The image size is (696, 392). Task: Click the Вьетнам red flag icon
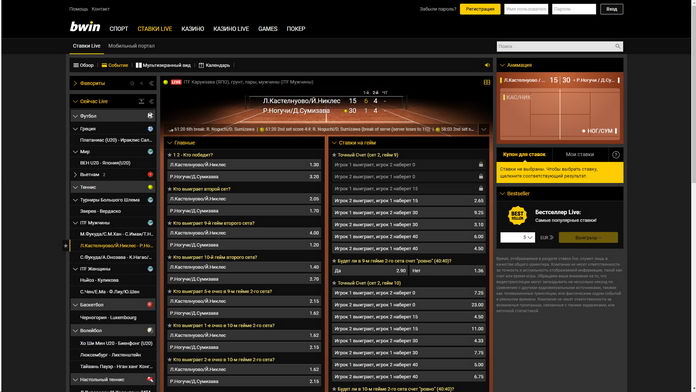click(150, 174)
